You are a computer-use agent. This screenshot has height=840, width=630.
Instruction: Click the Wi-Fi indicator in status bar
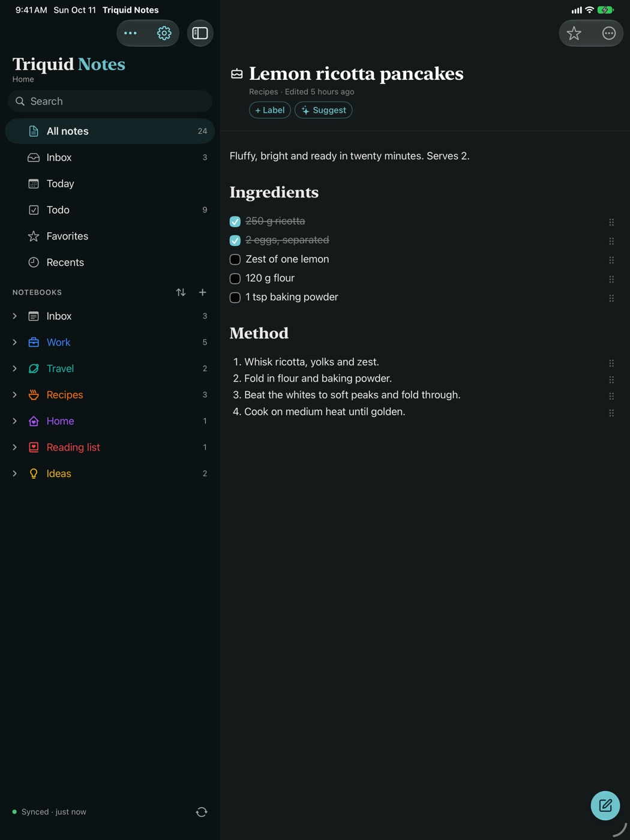pos(589,10)
